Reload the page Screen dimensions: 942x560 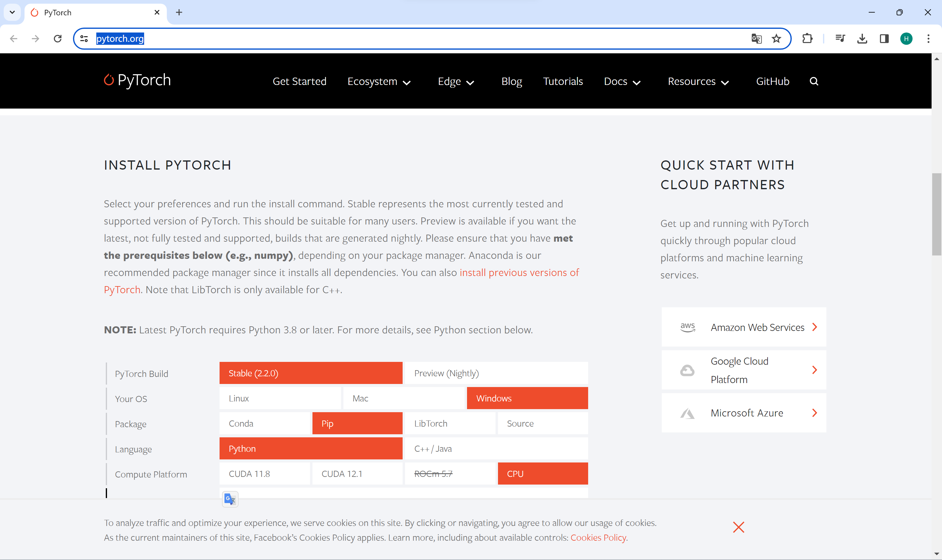[58, 39]
